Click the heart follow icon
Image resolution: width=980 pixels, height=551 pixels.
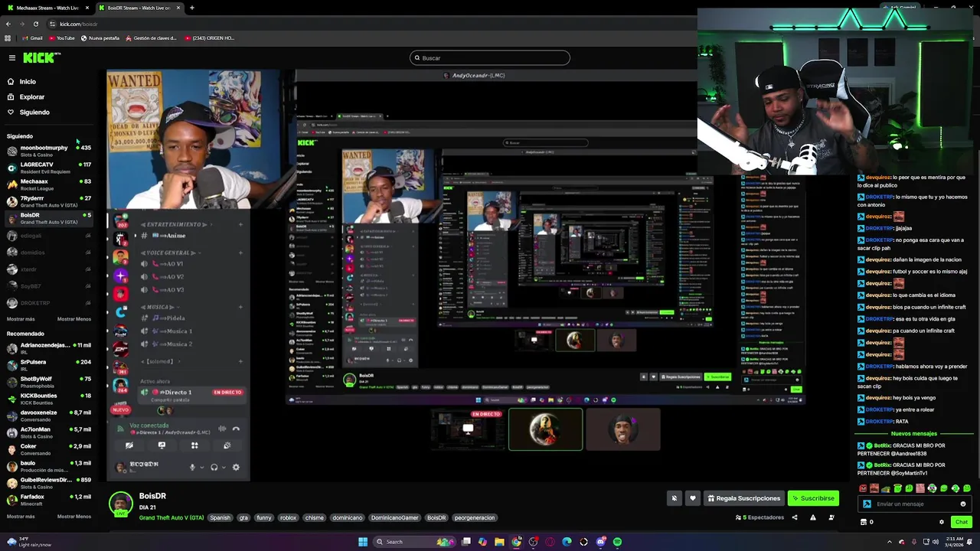(x=693, y=498)
